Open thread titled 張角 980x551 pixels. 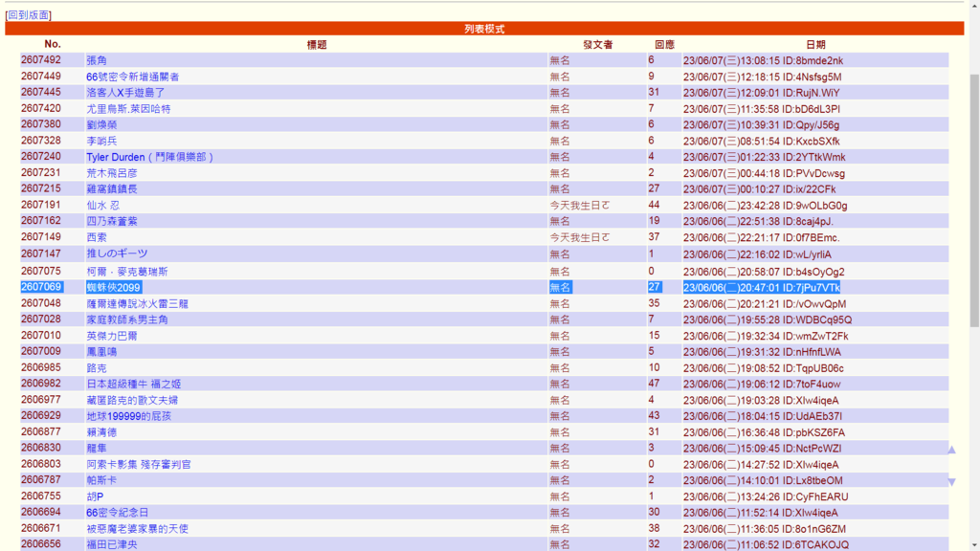pyautogui.click(x=97, y=60)
